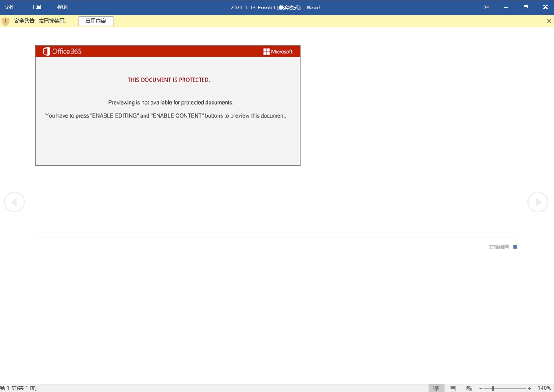Click the 140% zoom level
This screenshot has height=392, width=554.
(545, 388)
